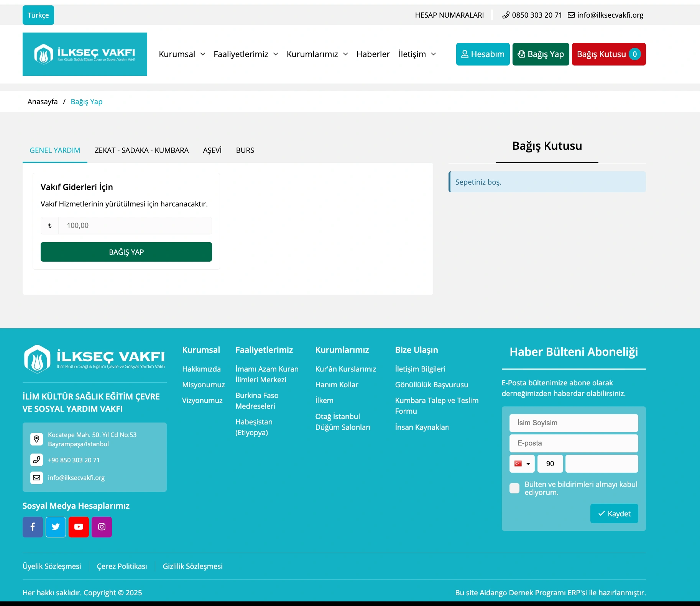700x606 pixels.
Task: Click the footer map pin address icon
Action: tap(36, 439)
